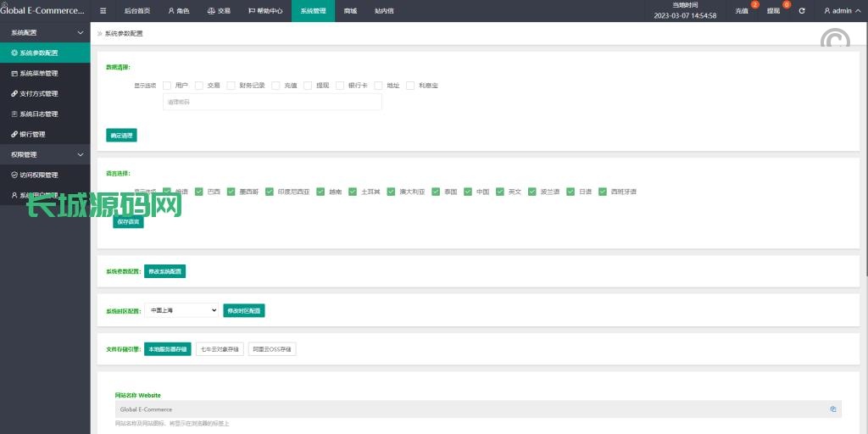Open 充值 recharge notifications with badge
868x434 pixels.
pyautogui.click(x=743, y=11)
